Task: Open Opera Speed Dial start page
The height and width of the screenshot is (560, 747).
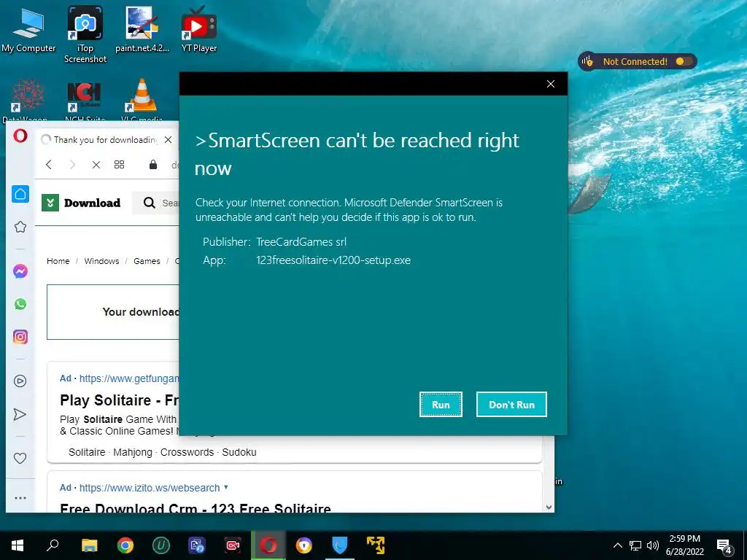Action: pos(119,165)
